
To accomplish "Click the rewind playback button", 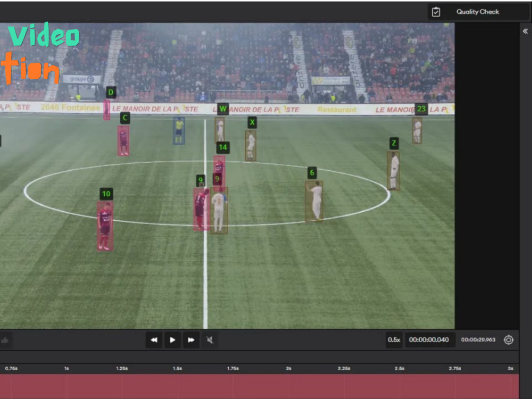I will 154,339.
